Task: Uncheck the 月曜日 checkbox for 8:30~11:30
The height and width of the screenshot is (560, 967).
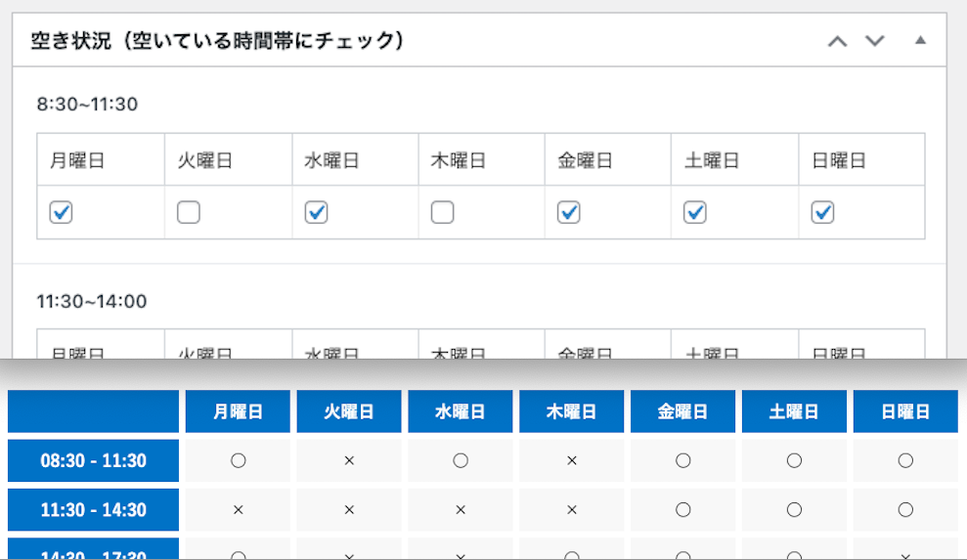Action: coord(62,212)
